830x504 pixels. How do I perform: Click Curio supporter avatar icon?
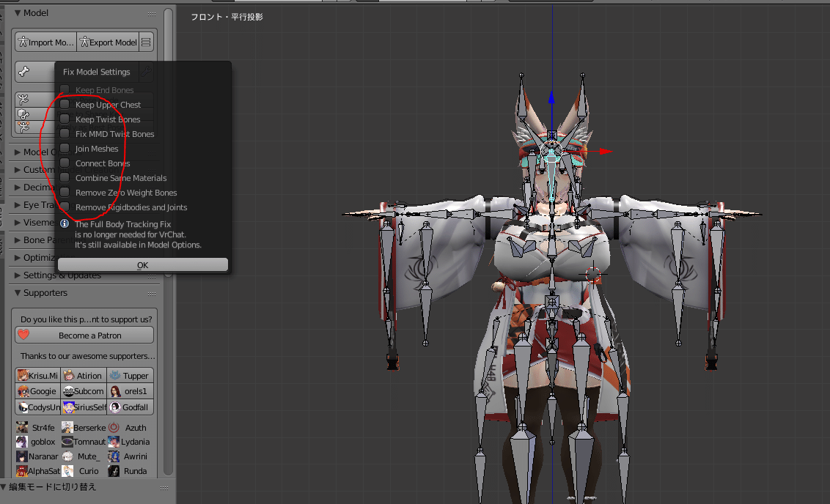(x=67, y=471)
